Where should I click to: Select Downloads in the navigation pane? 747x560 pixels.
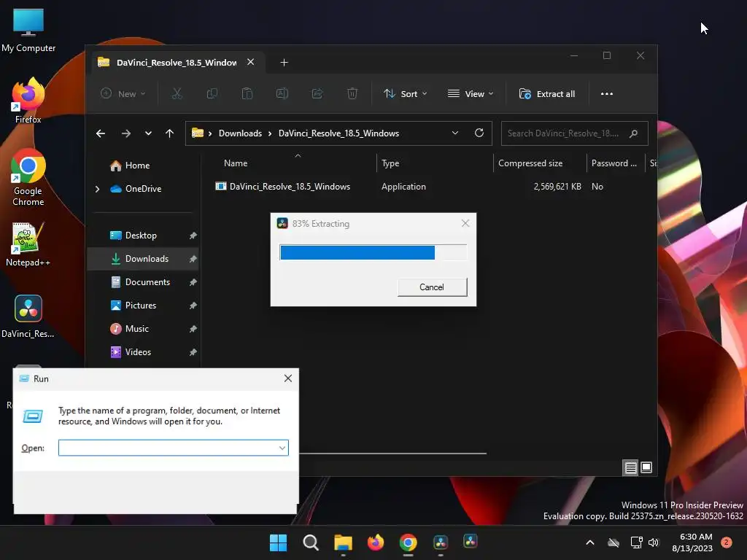click(x=143, y=259)
